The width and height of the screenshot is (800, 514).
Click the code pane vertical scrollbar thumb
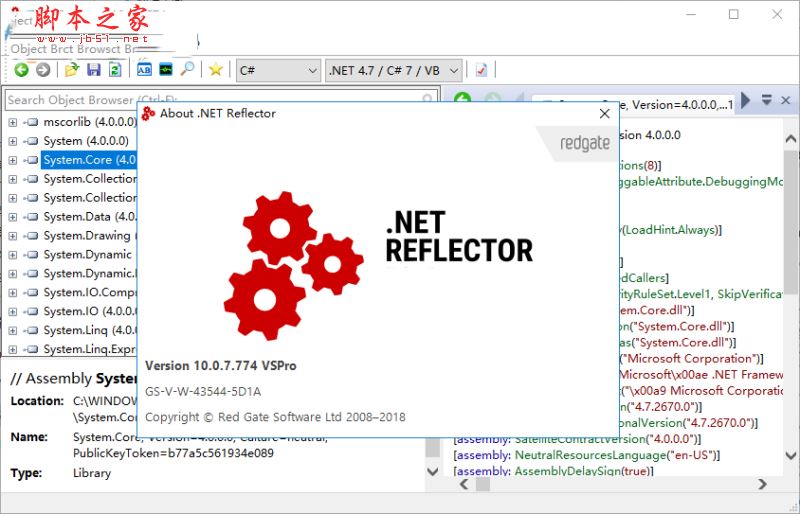[x=791, y=222]
